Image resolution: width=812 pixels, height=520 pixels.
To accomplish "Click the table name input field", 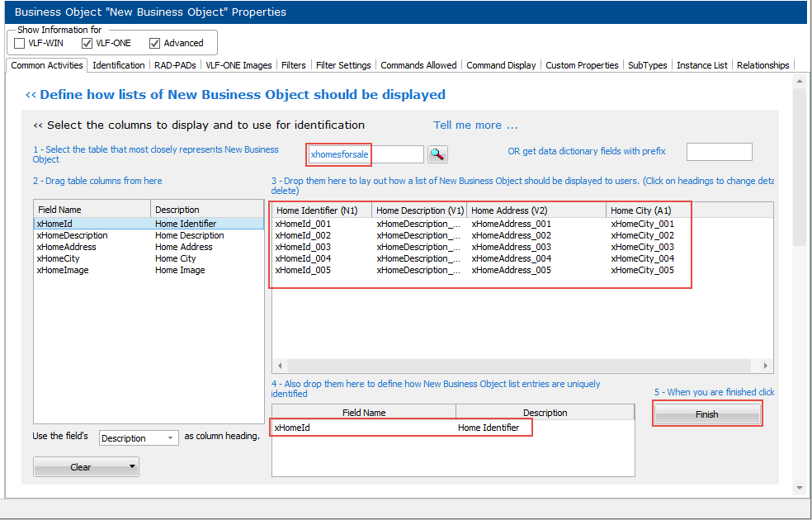I will click(366, 154).
